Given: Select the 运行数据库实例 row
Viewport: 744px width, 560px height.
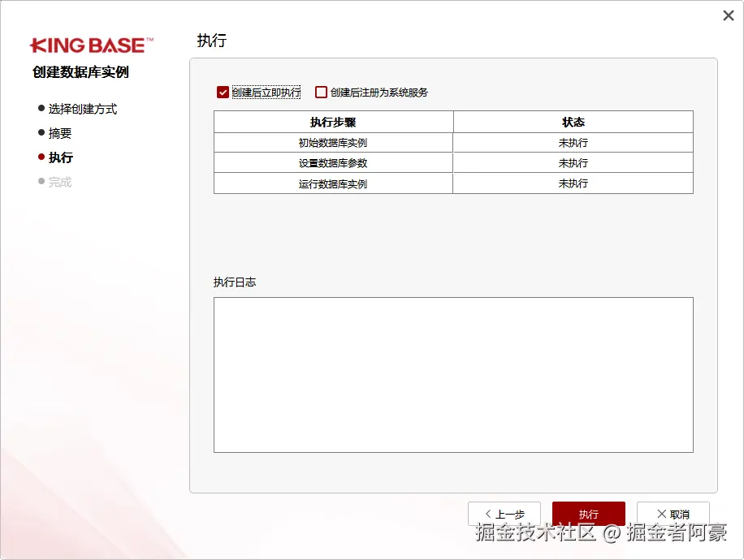Looking at the screenshot, I should point(453,183).
